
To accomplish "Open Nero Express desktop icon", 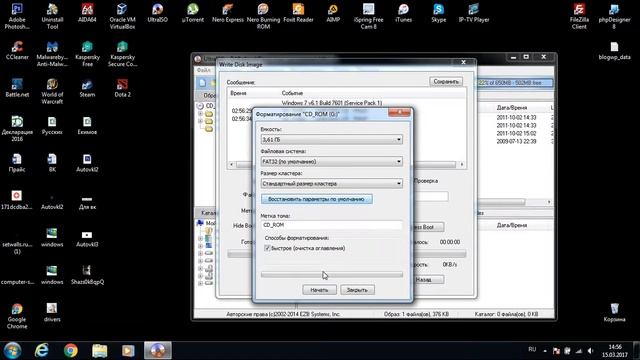I will pos(228,12).
